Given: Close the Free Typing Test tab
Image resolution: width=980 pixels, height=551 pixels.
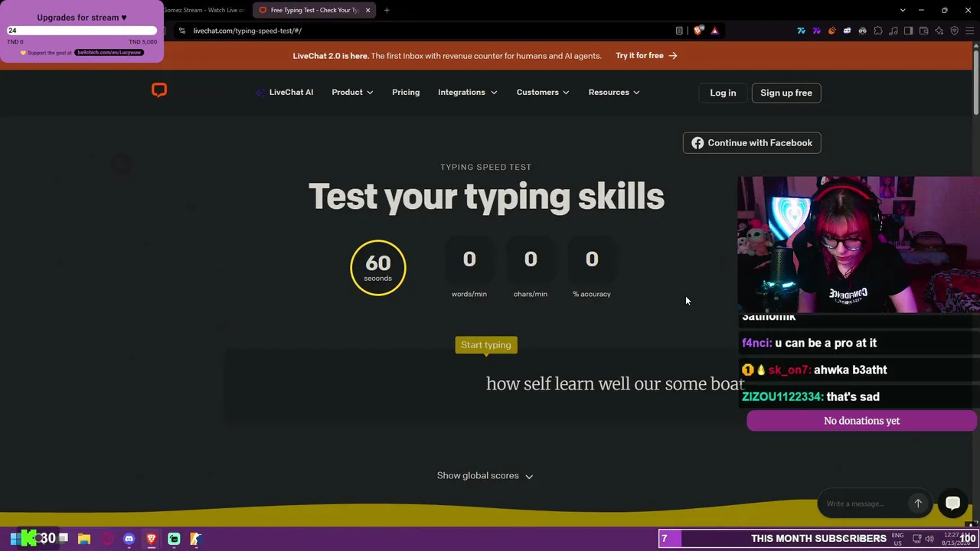Looking at the screenshot, I should [367, 10].
